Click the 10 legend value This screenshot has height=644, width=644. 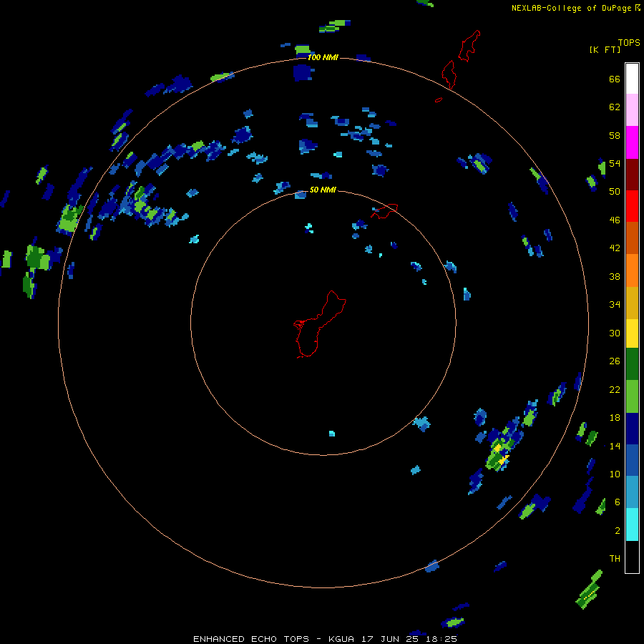click(615, 474)
